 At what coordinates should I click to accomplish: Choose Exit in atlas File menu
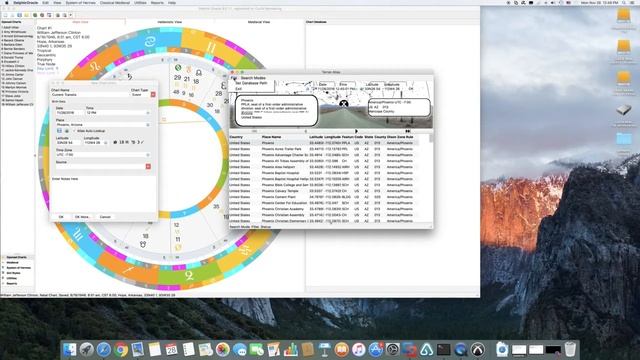(238, 89)
